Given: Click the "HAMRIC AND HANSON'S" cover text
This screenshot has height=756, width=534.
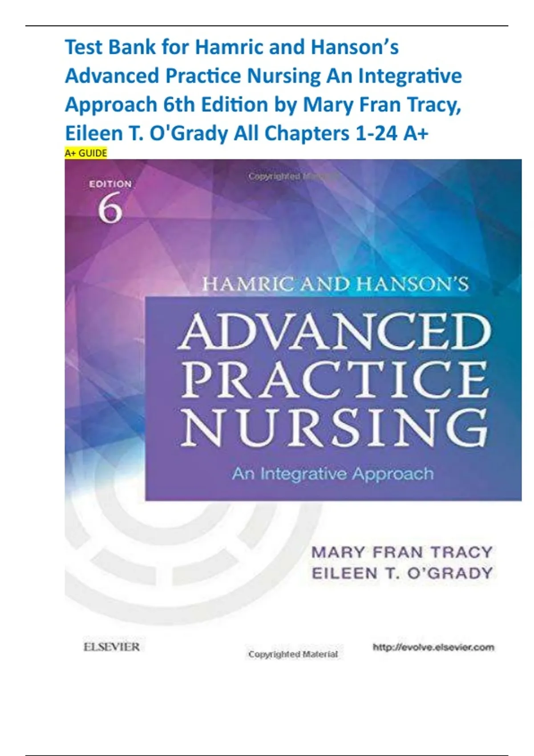Looking at the screenshot, I should [335, 284].
